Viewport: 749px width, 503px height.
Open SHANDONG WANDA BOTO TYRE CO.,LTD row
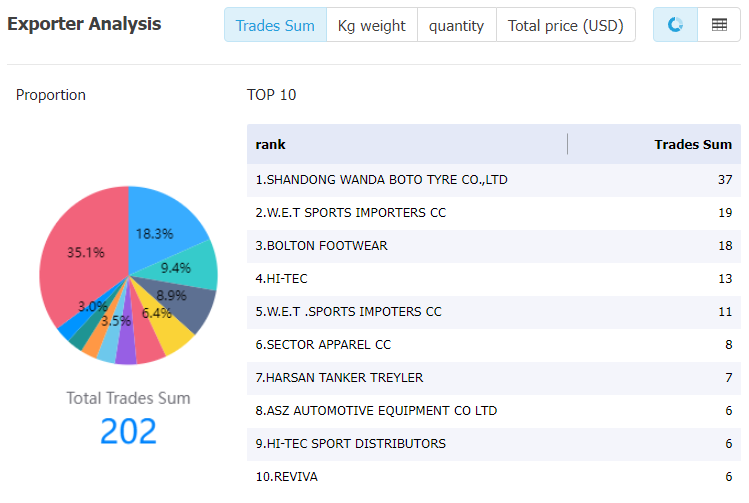tap(493, 180)
